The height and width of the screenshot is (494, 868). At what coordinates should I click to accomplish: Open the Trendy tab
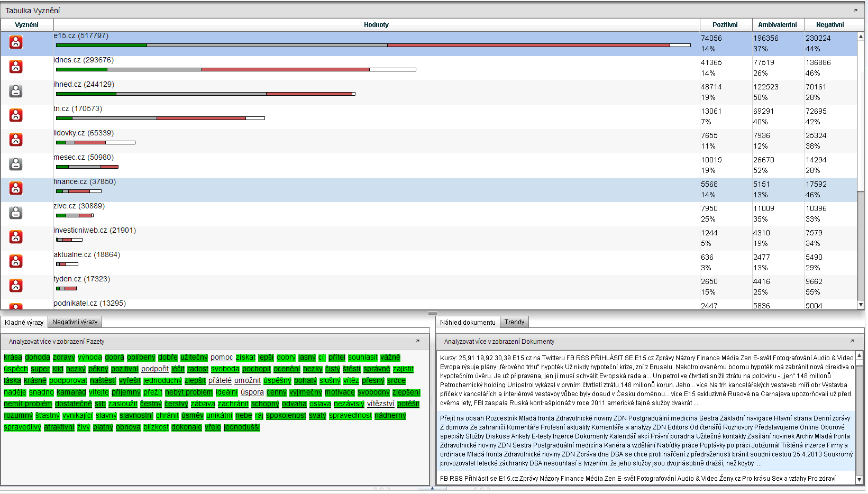[514, 322]
